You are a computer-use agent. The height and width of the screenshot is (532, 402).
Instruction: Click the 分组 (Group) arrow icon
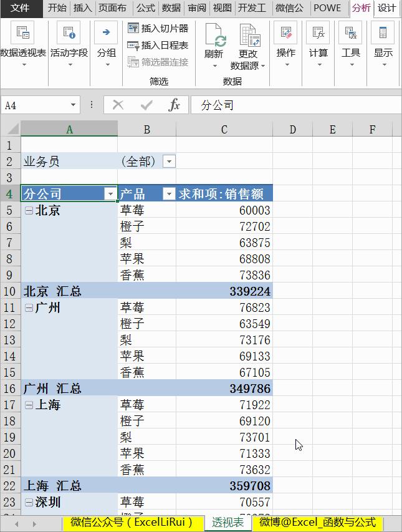106,32
